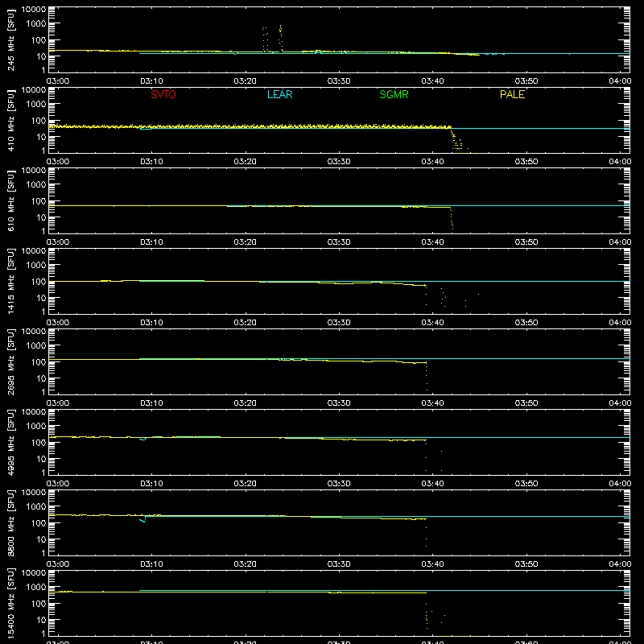644x644 pixels.
Task: Select the '8800 MHz [SFU]' axis title
Action: coord(10,522)
